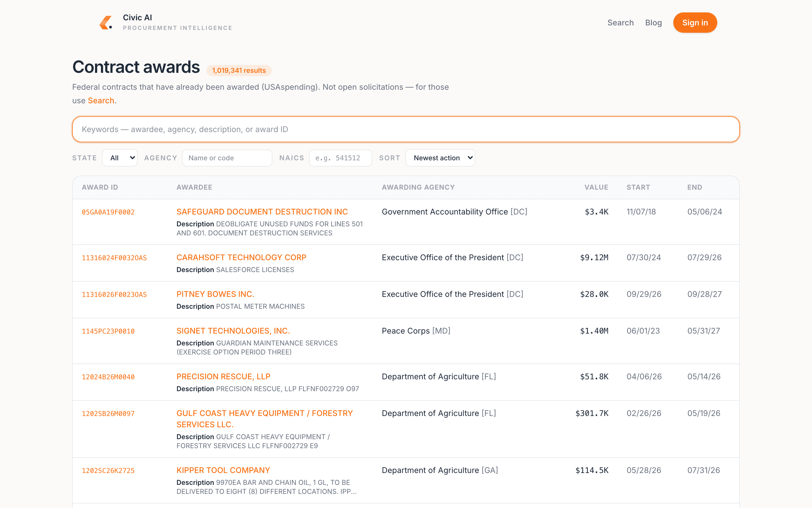Click the Award ID column header
The height and width of the screenshot is (508, 812).
(100, 187)
